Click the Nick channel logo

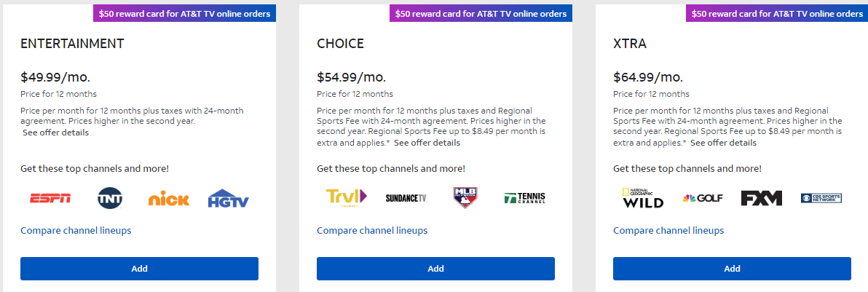pos(167,198)
